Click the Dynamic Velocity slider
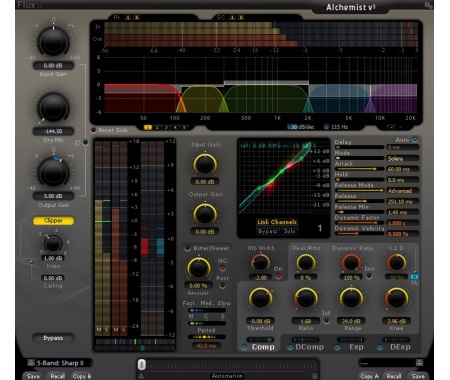 [x=359, y=234]
